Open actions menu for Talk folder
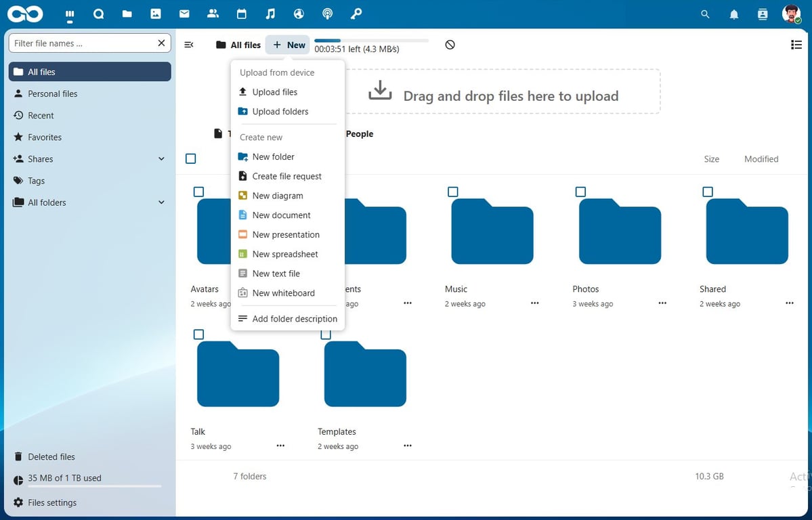This screenshot has height=520, width=812. tap(280, 446)
